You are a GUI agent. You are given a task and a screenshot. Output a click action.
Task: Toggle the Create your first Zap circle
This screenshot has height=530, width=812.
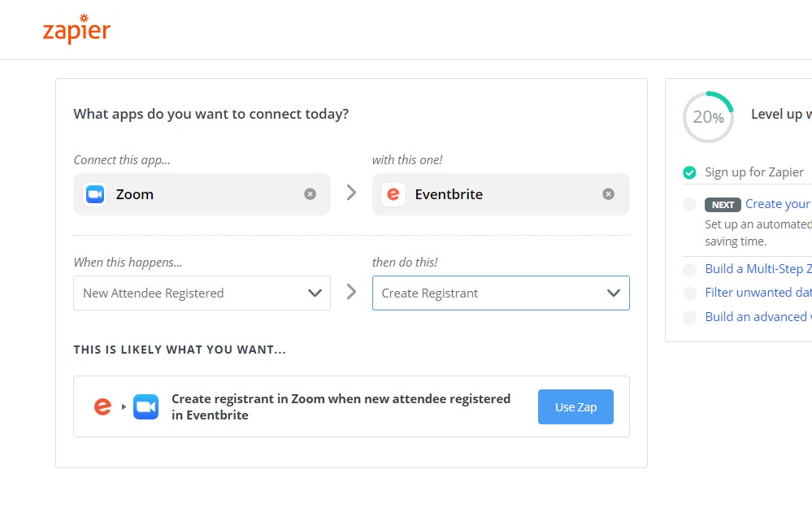click(x=689, y=204)
